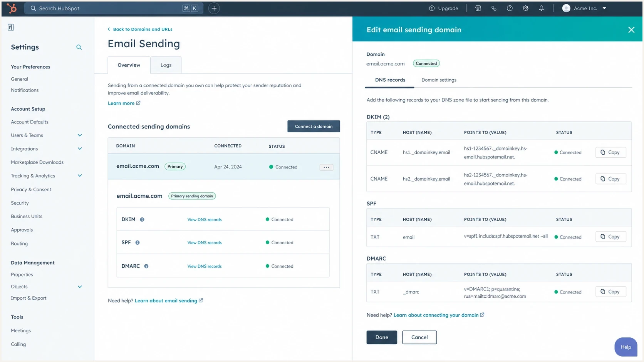Collapse the sidebar panel icon

click(x=10, y=27)
